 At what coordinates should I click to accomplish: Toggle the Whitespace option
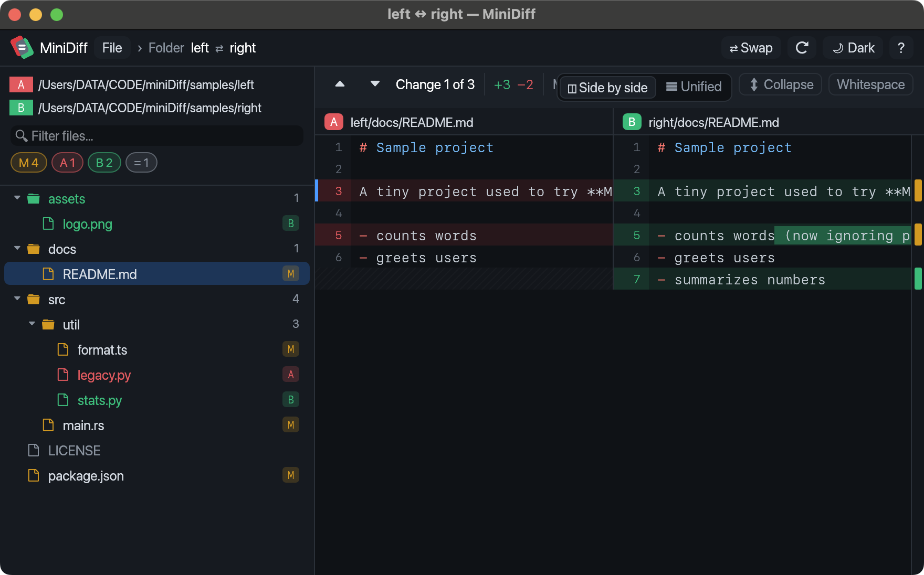click(x=870, y=84)
